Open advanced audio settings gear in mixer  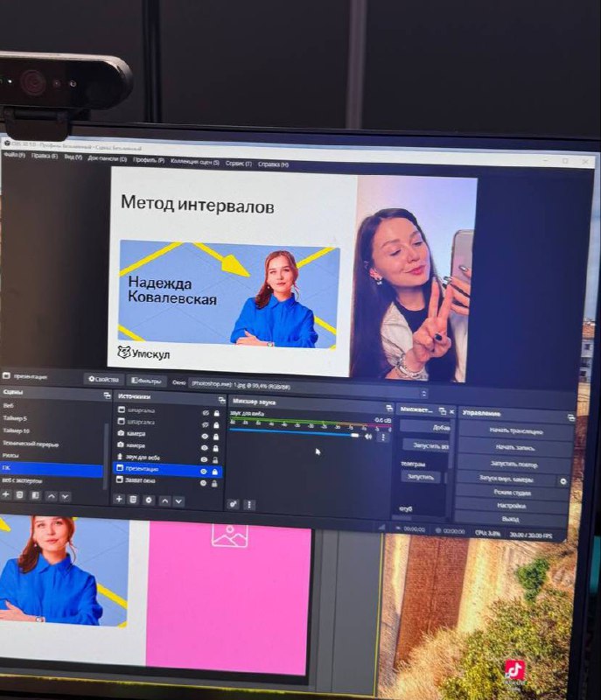tap(233, 504)
